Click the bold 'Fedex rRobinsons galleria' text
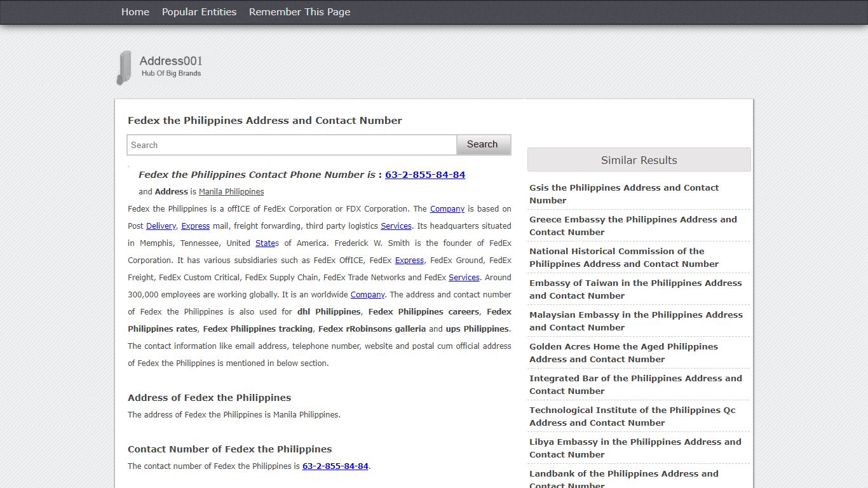Image resolution: width=868 pixels, height=488 pixels. tap(372, 329)
